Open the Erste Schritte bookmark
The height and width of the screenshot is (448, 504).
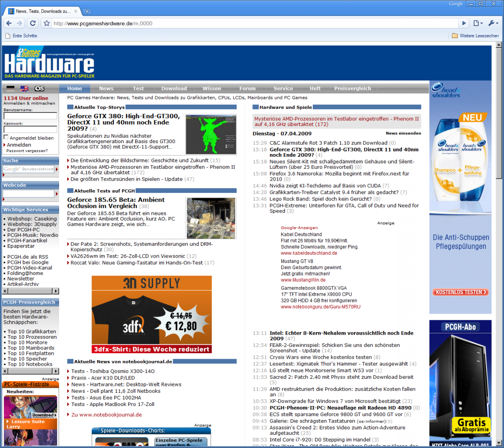coord(21,36)
